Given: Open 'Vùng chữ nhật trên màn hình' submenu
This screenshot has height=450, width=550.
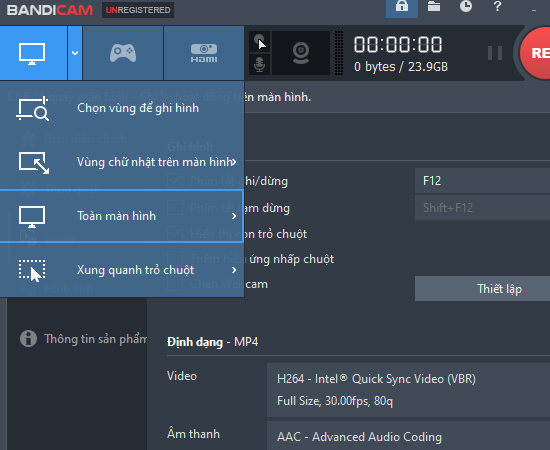Looking at the screenshot, I should pos(122,162).
